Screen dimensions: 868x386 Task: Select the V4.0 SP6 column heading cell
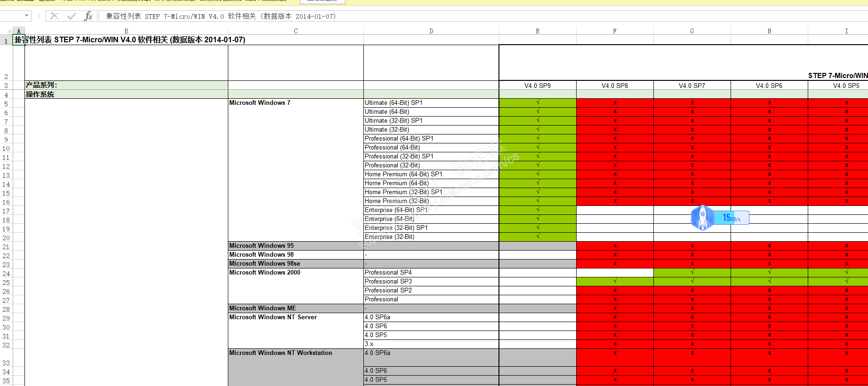point(769,85)
